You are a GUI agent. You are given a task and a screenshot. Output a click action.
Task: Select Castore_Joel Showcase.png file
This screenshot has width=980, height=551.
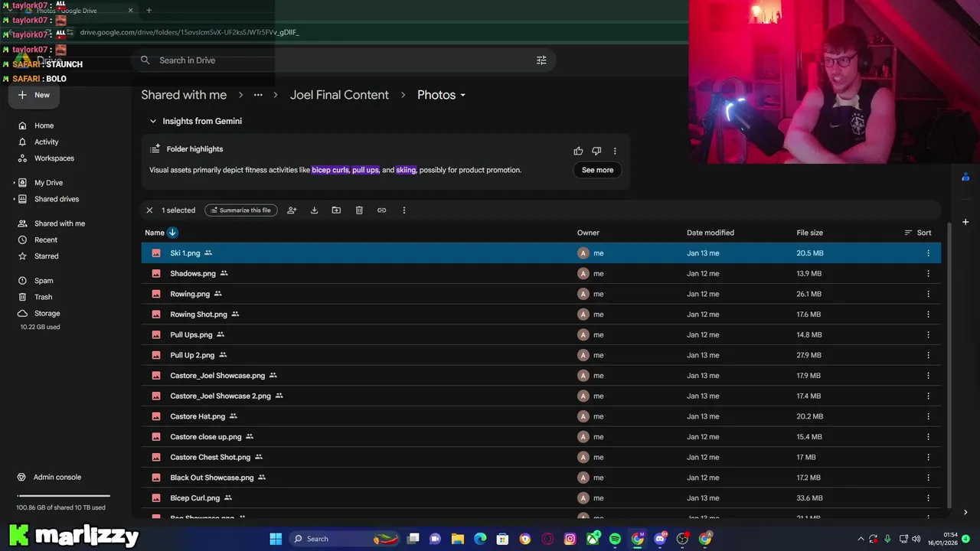[x=541, y=376]
